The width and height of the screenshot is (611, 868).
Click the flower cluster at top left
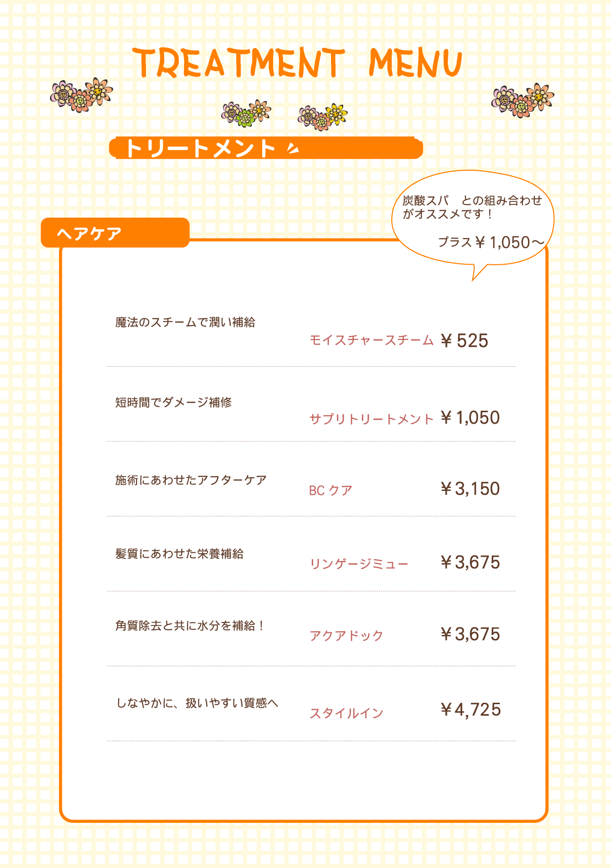(x=82, y=95)
